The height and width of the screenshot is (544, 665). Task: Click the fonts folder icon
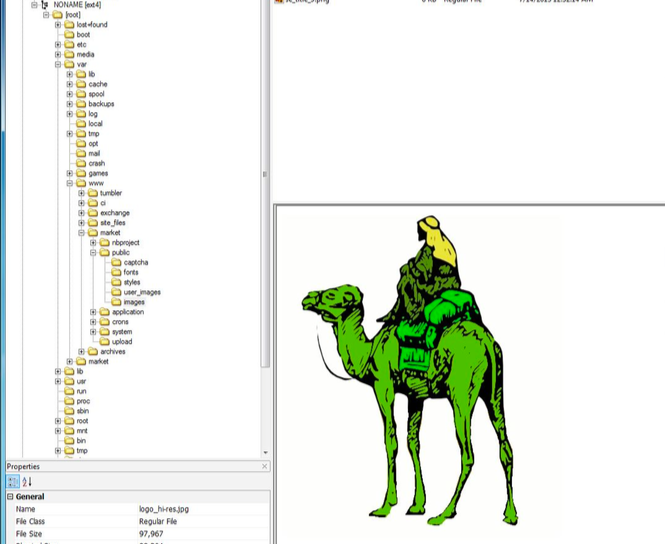point(115,272)
